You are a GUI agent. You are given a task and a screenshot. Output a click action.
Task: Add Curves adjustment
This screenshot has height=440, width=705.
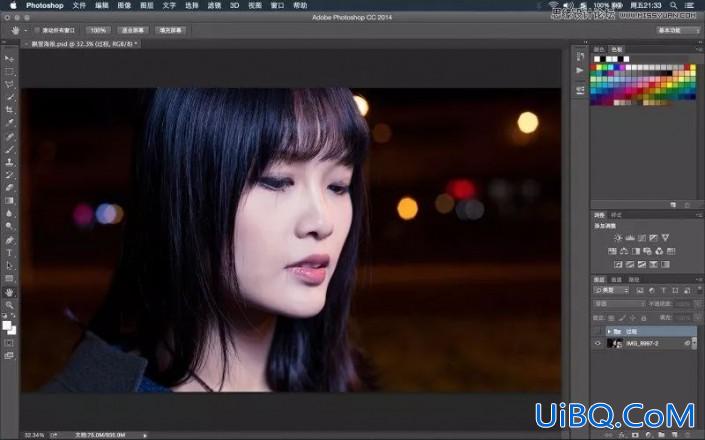[642, 238]
